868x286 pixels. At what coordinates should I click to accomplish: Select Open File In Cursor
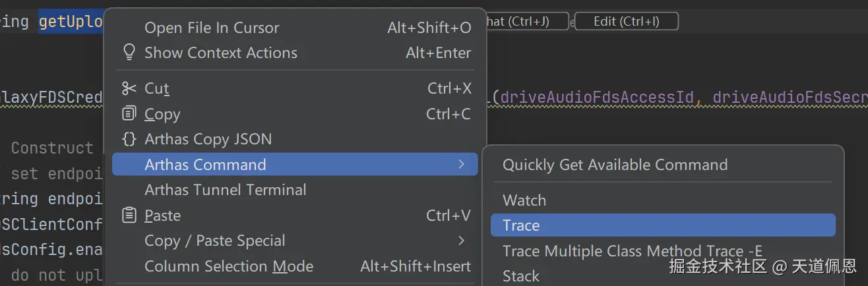pos(212,28)
